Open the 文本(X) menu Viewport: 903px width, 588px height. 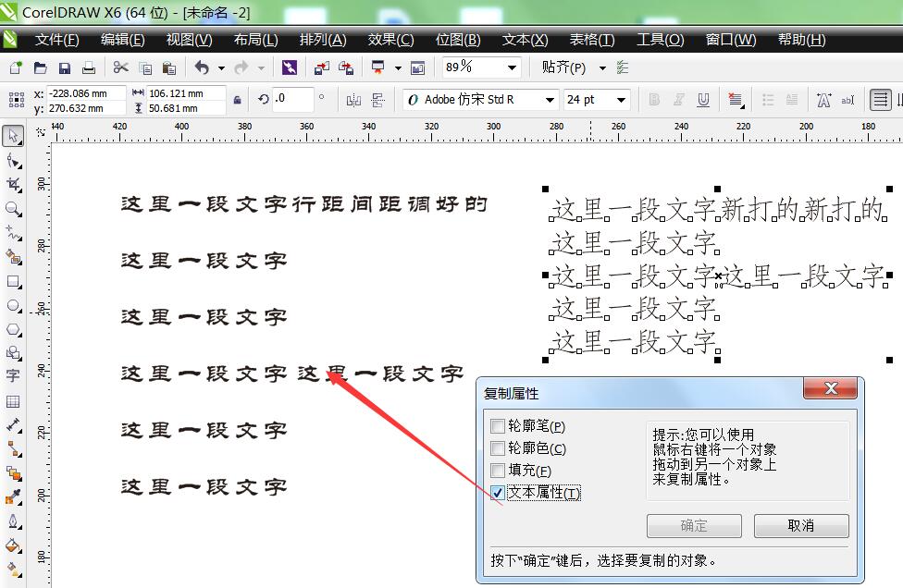click(x=525, y=40)
